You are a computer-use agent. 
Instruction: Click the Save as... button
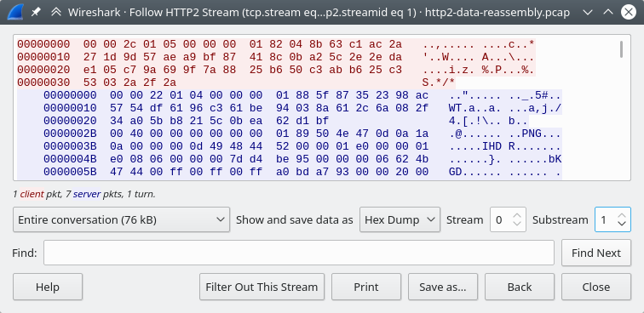pos(443,287)
